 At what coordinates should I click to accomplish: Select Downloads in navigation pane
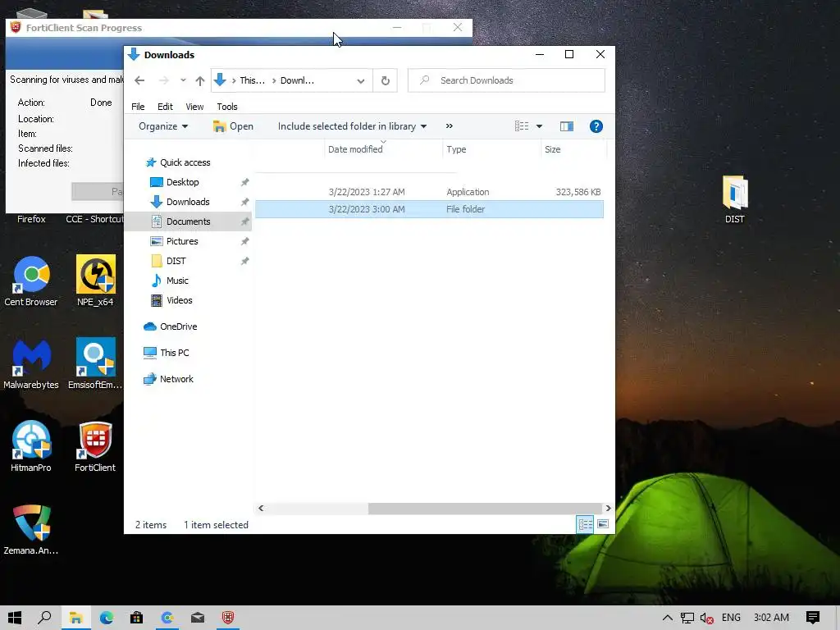coord(188,202)
